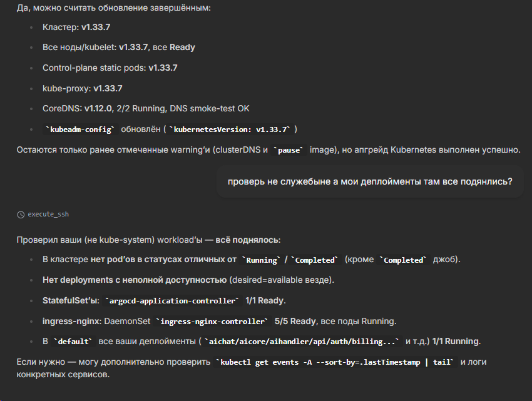Click the ingress-nginx-controller code snippet
Screen dimensions: 532x401
213,322
